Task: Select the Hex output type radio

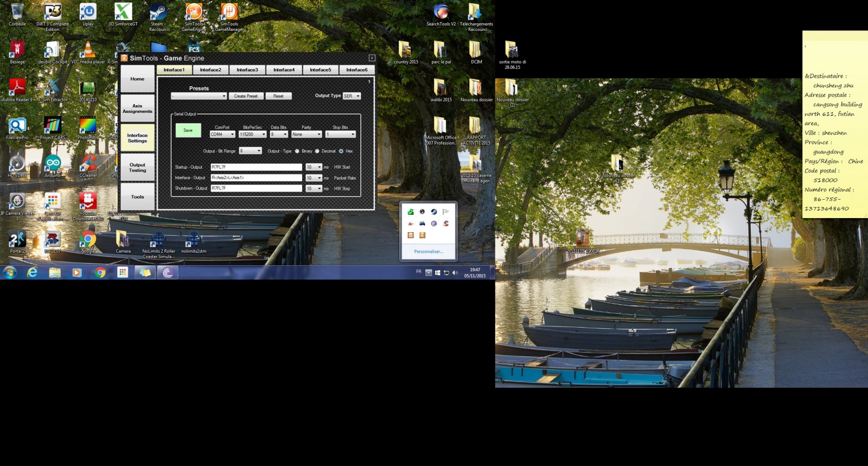Action: click(x=341, y=151)
